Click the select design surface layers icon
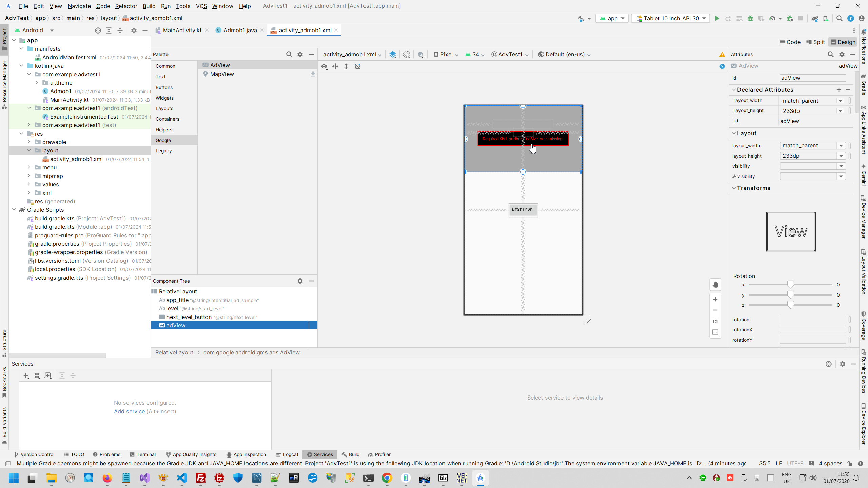Screen dimensions: 868x488 (393, 54)
